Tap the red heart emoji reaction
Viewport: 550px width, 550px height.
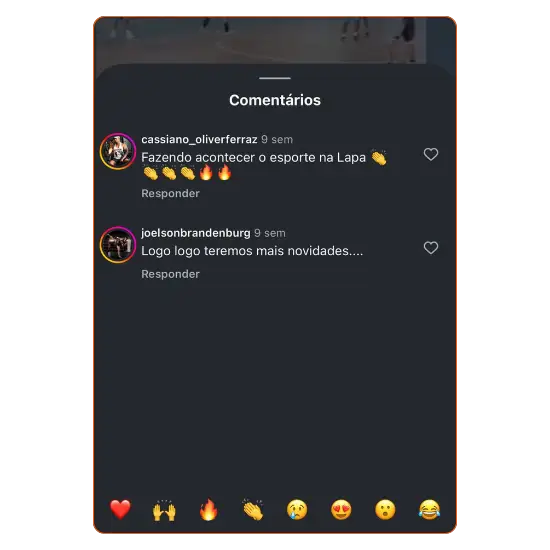pos(120,509)
